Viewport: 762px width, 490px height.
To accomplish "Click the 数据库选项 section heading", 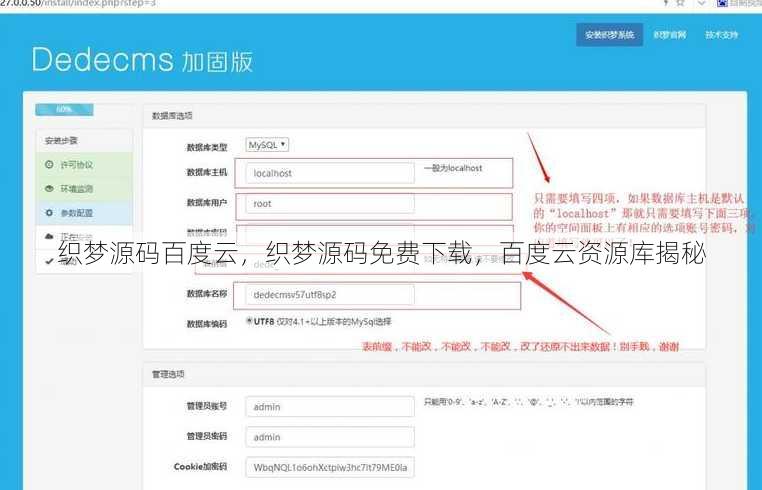I will [x=172, y=116].
